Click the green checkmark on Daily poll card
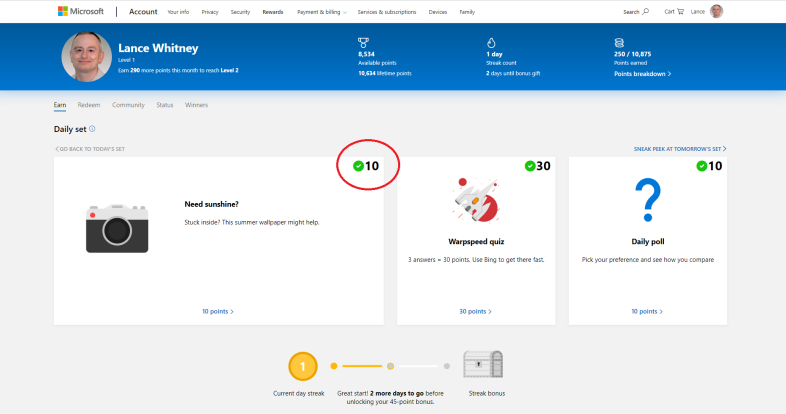This screenshot has width=786, height=414. 702,166
